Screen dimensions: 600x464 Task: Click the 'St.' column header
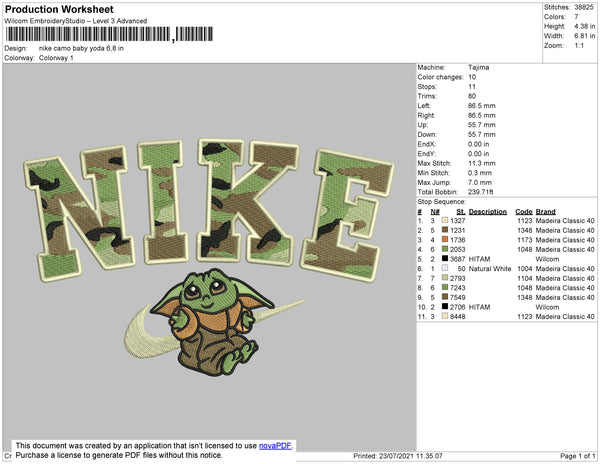click(x=461, y=212)
